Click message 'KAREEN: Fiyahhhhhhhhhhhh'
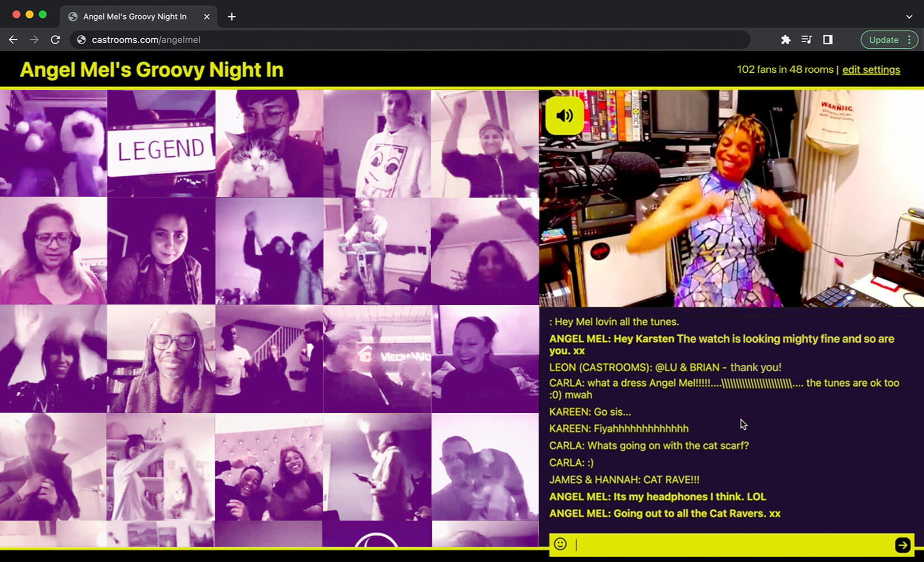Viewport: 924px width, 562px height. coord(619,429)
